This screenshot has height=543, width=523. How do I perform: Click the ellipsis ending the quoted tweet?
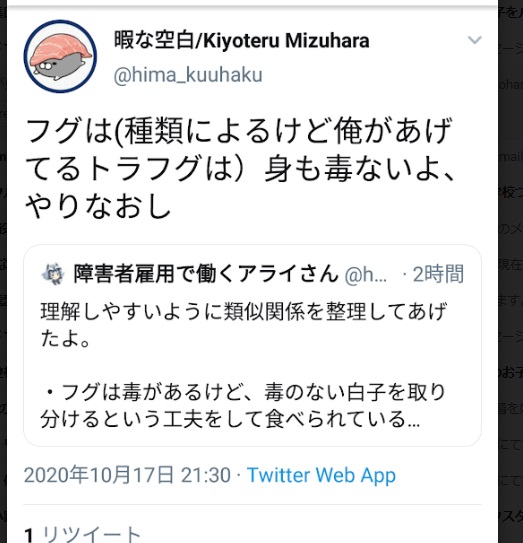[x=414, y=422]
